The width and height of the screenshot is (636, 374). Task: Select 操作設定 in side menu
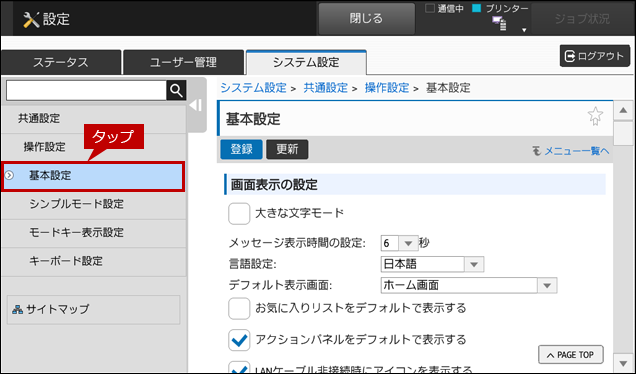(94, 147)
